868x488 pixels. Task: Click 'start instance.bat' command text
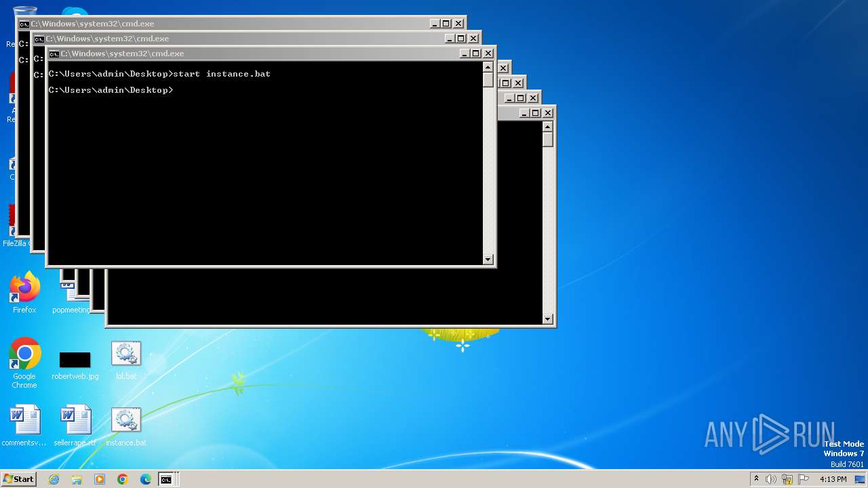click(x=222, y=74)
